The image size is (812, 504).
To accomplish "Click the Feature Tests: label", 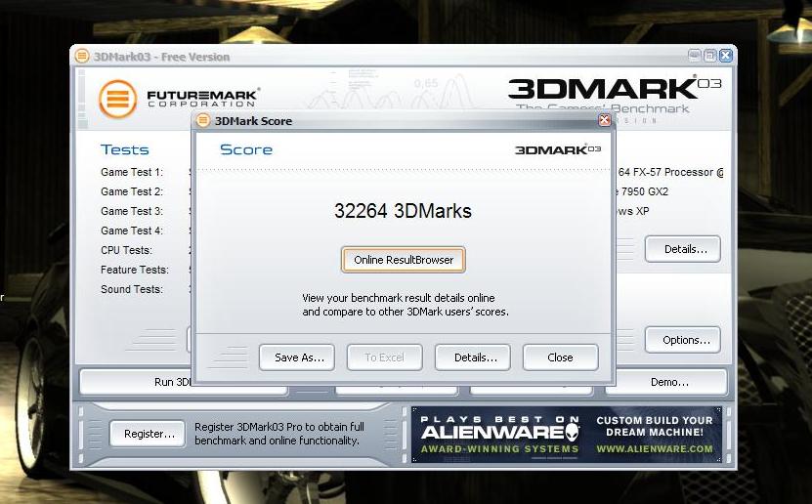I will coord(135,270).
